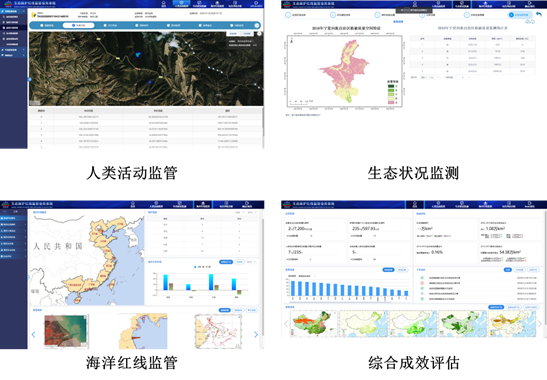Click the blue pill button above the 海洋红线监管 bar chart

(x=226, y=262)
